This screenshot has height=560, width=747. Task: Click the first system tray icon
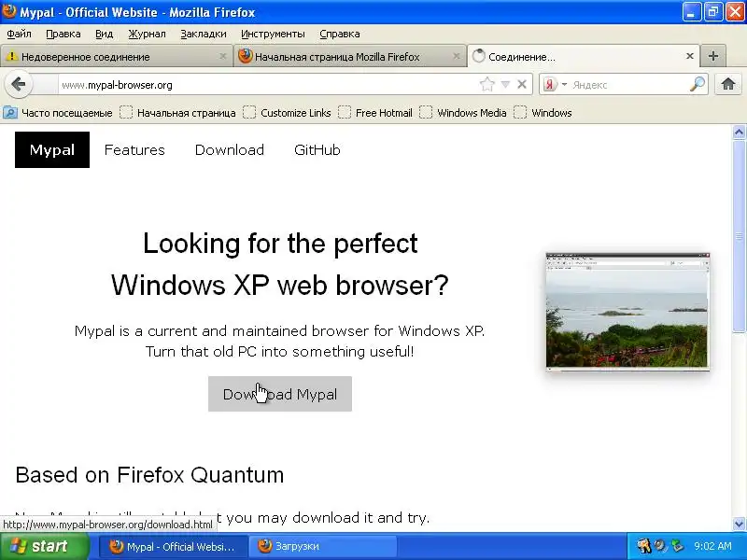(x=643, y=546)
